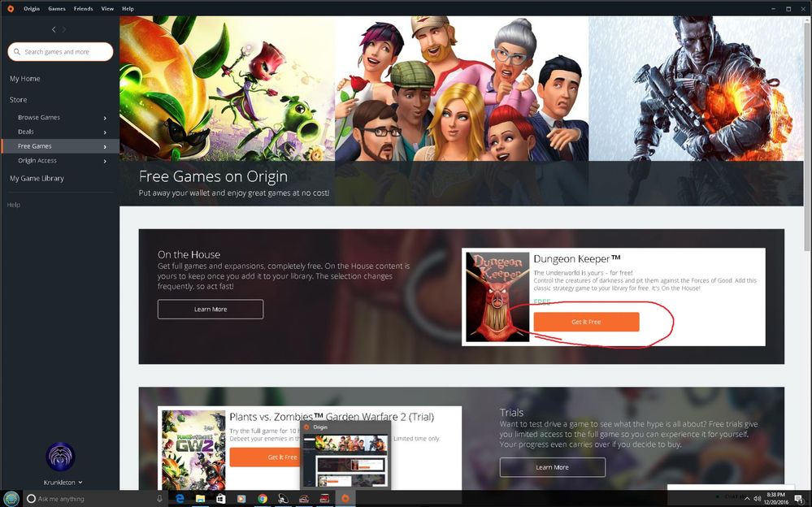This screenshot has width=812, height=507.
Task: Click Learn More under On the House
Action: click(x=211, y=310)
